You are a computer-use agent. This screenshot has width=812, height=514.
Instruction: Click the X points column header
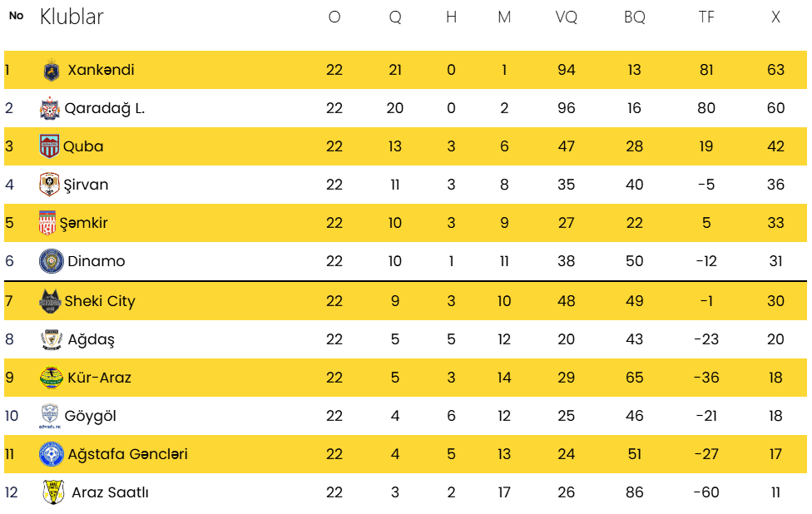(775, 17)
